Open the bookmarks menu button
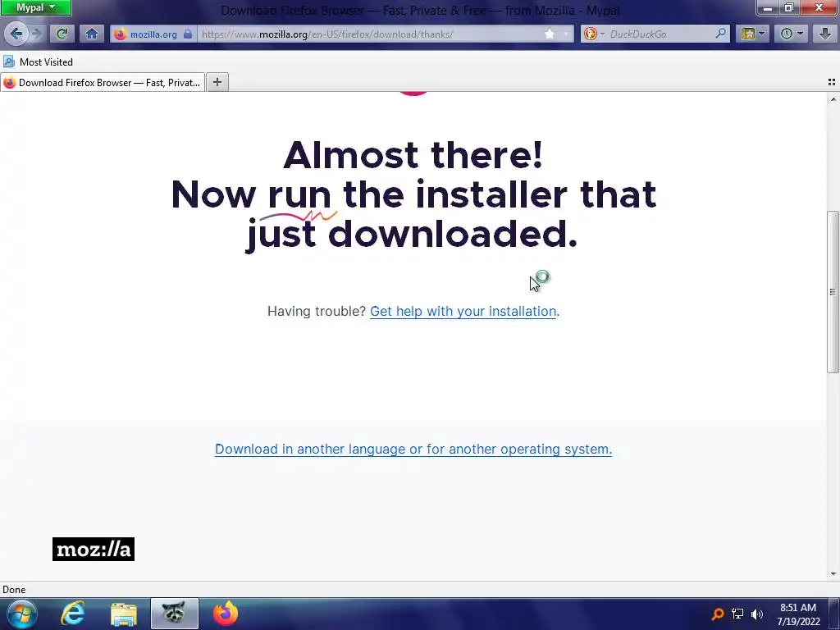This screenshot has width=840, height=630. [x=748, y=34]
